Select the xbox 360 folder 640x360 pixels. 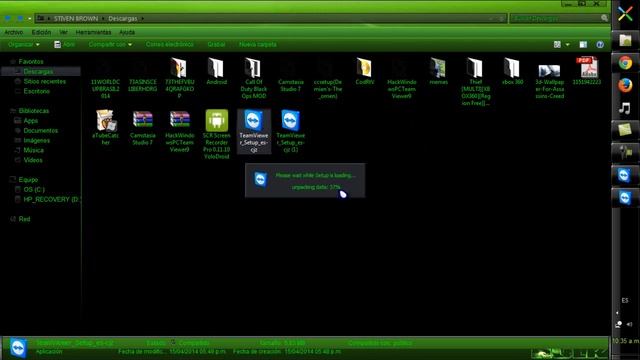coord(512,71)
